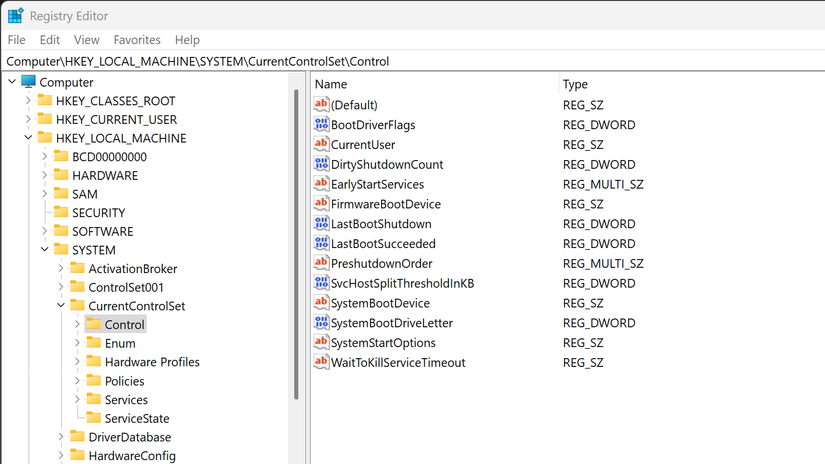Click the string icon beside WaitToKillServiceTimeout

pos(321,362)
